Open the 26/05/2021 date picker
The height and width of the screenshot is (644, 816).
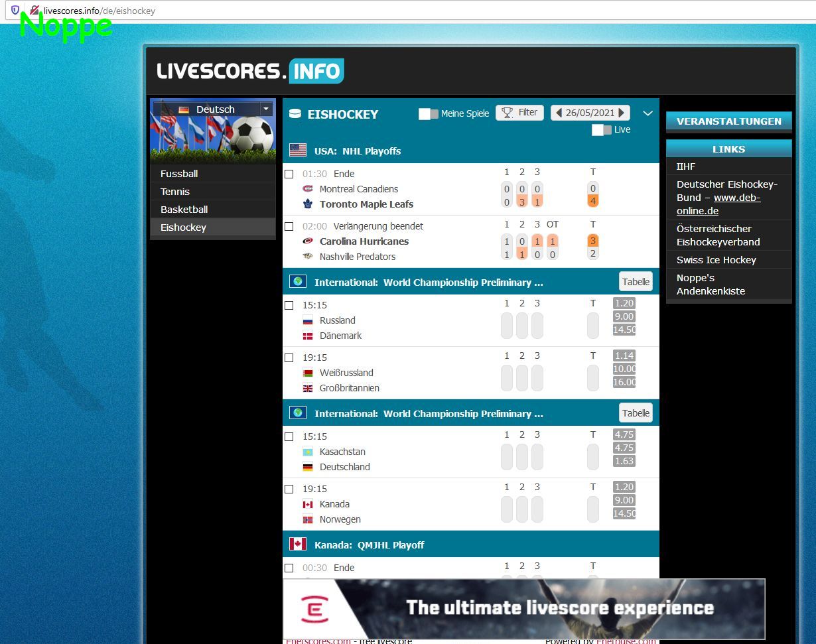point(590,113)
